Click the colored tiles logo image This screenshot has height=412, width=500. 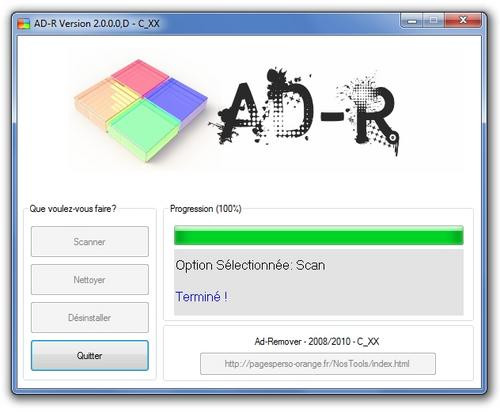pos(141,110)
